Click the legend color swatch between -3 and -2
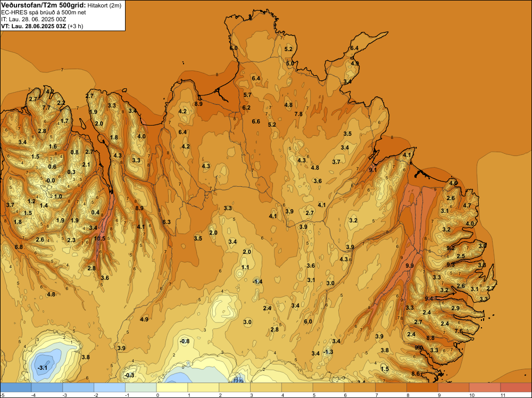532x398 pixels. [78, 387]
